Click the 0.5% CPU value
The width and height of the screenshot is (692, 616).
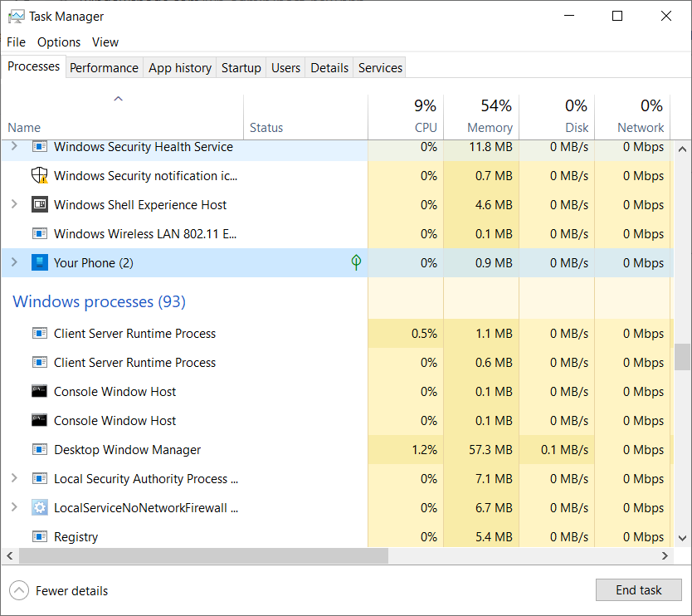click(x=424, y=334)
